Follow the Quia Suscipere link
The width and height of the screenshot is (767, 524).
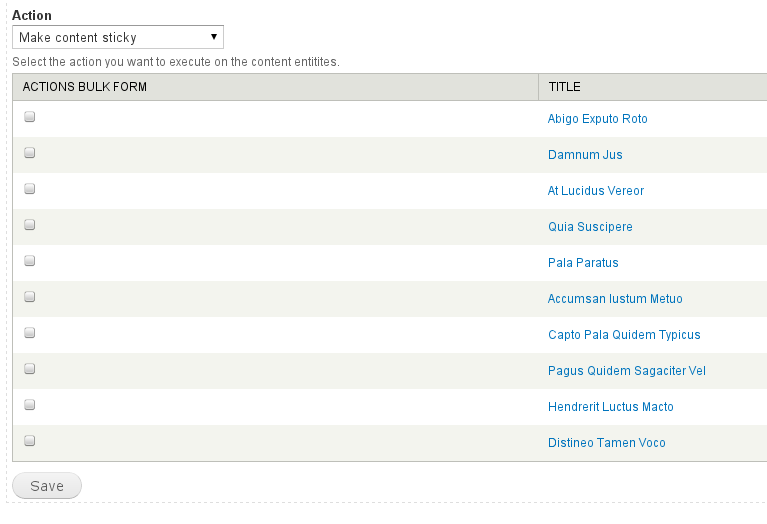pos(590,227)
